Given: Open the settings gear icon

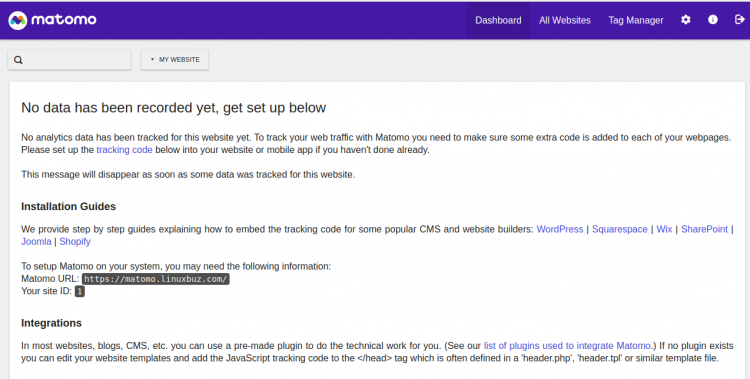Looking at the screenshot, I should (685, 20).
